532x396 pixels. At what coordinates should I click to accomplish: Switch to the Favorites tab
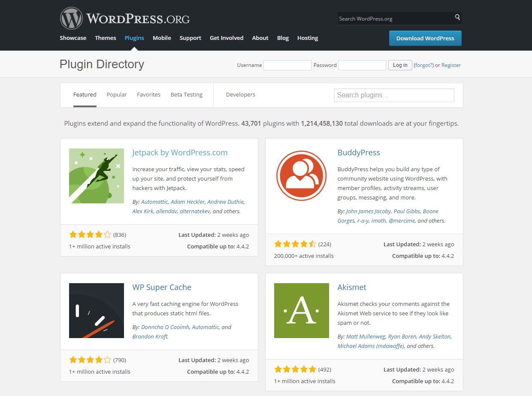(148, 95)
